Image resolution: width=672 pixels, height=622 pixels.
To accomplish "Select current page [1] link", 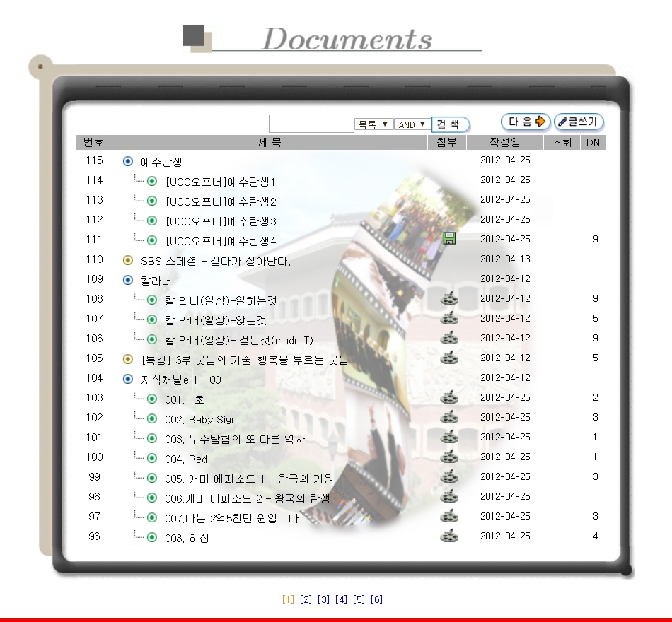I will [x=288, y=599].
